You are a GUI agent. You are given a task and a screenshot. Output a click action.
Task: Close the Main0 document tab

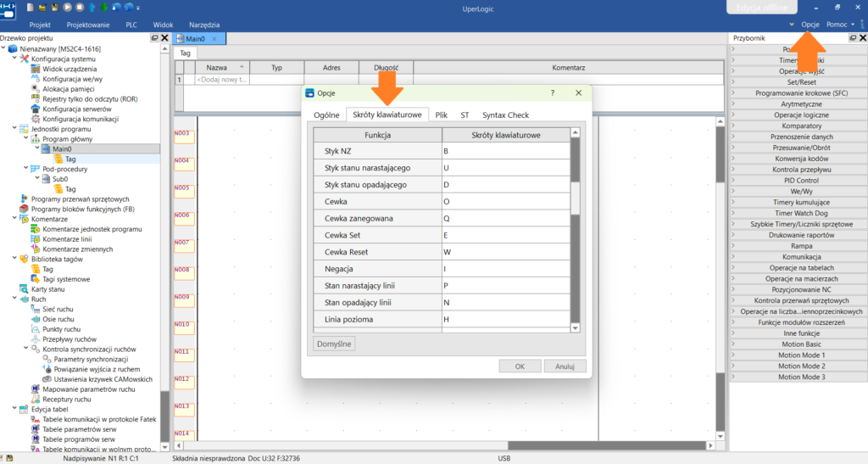coord(214,39)
